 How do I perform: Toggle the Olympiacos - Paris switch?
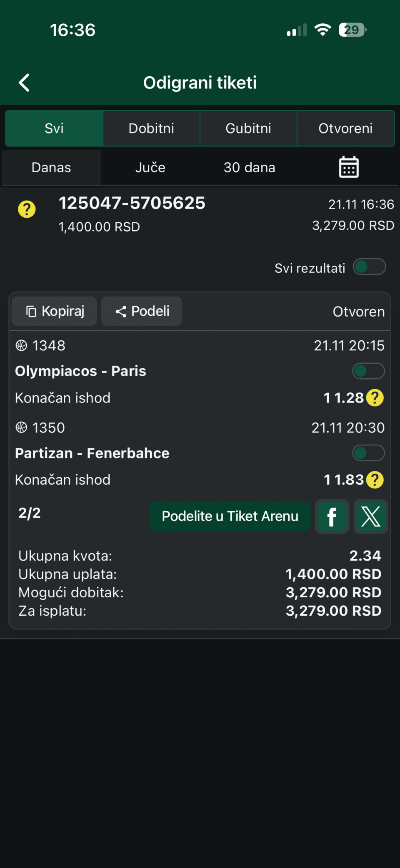[368, 371]
